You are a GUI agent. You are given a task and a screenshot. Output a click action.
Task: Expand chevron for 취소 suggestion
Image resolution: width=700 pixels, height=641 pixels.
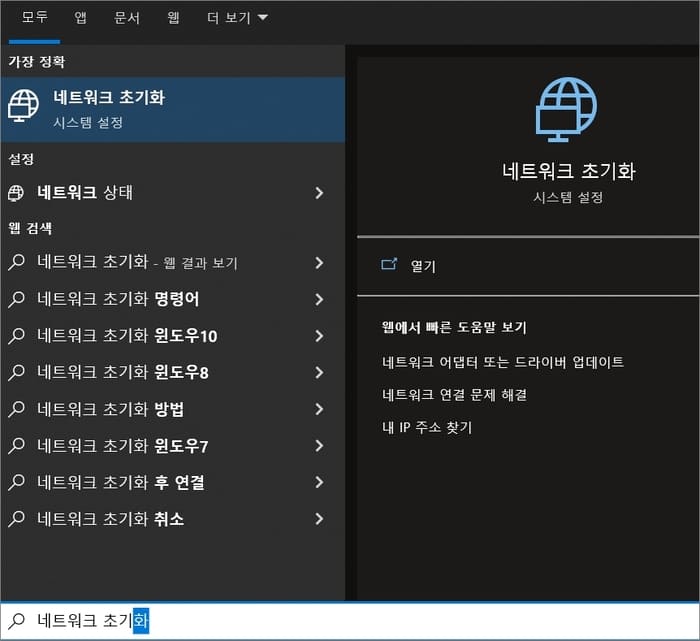click(319, 519)
